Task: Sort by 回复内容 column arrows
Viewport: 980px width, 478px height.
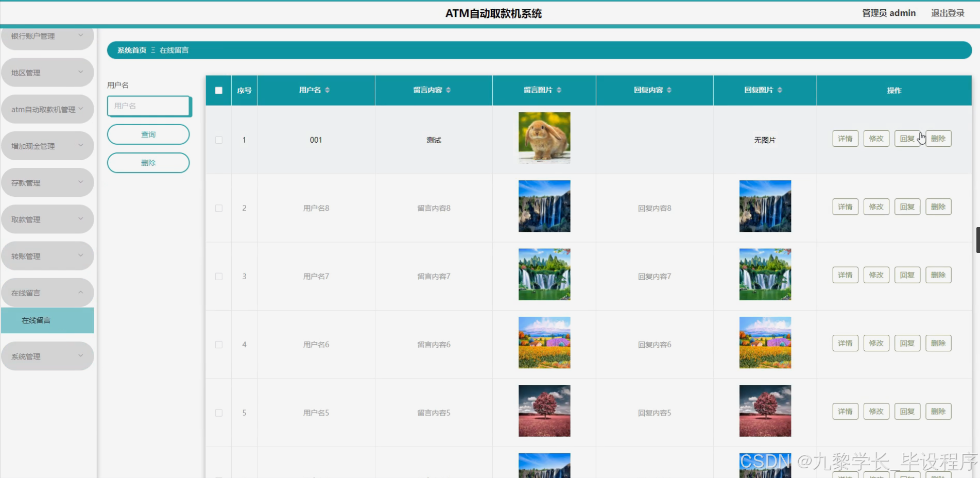Action: [669, 90]
